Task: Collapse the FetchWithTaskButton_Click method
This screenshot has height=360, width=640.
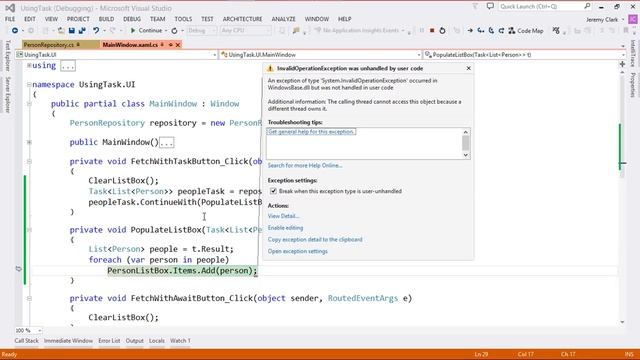Action: pos(29,161)
